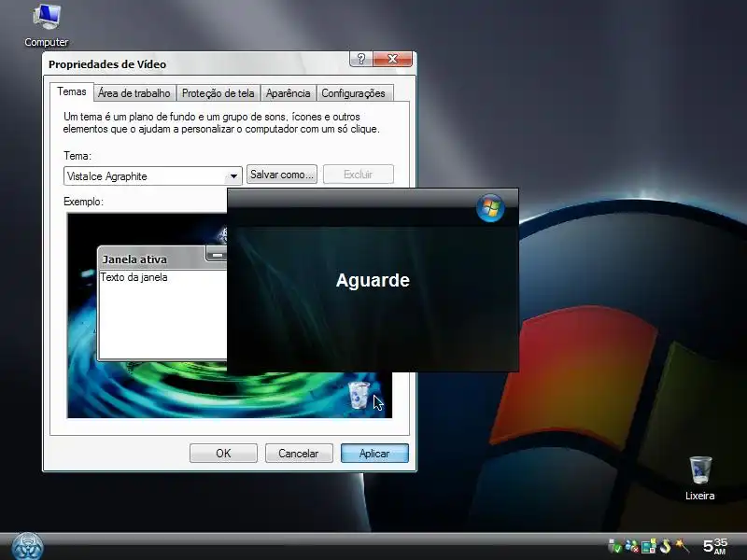Screen dimensions: 747x560
Task: Click the Propriedades de Vídeo title text
Action: 107,64
